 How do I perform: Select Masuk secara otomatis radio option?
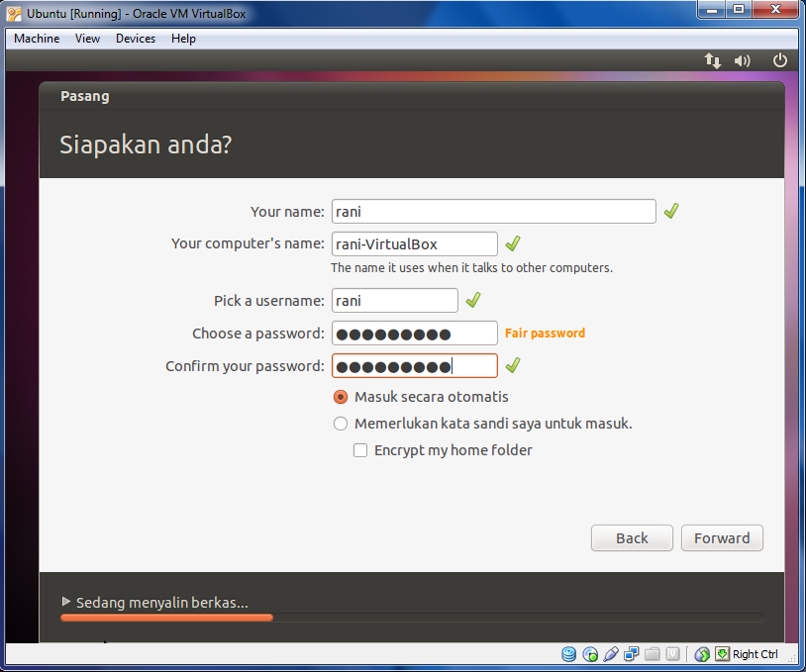341,397
